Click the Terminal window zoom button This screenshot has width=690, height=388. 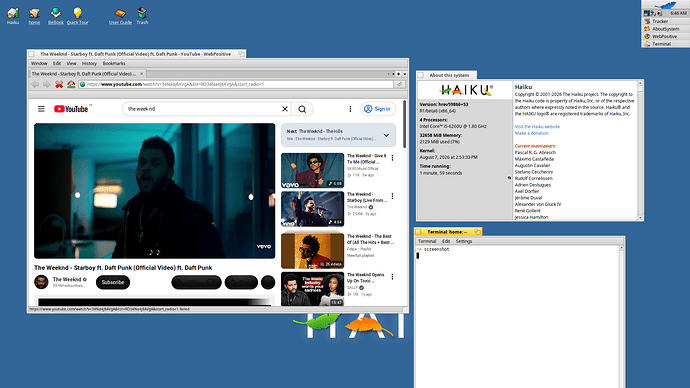[477, 232]
